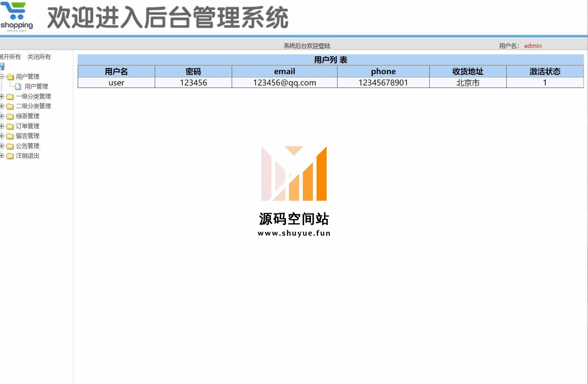Click the shopping cart logo
Screen dimensions: 588x384
(x=16, y=17)
